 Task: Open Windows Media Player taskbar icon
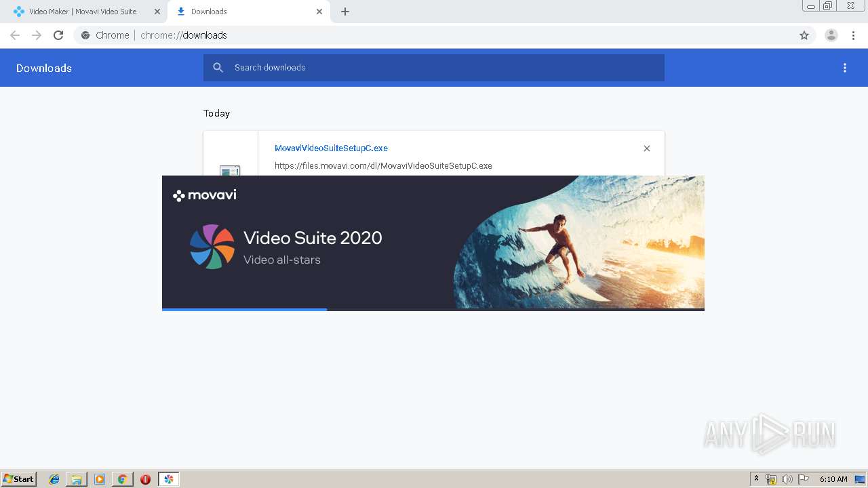tap(100, 479)
